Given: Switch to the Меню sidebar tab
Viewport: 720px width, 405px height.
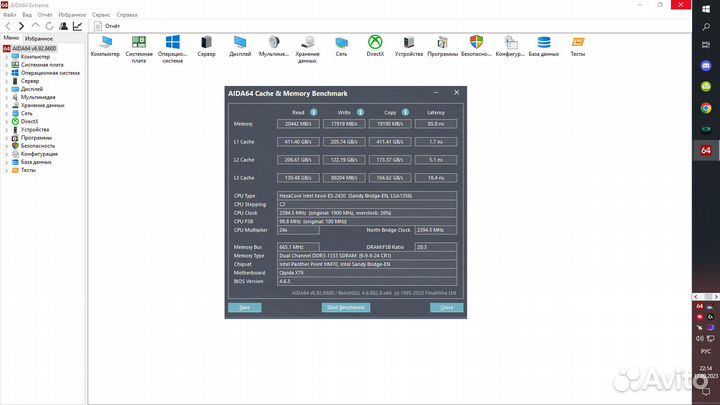Looking at the screenshot, I should (x=11, y=38).
